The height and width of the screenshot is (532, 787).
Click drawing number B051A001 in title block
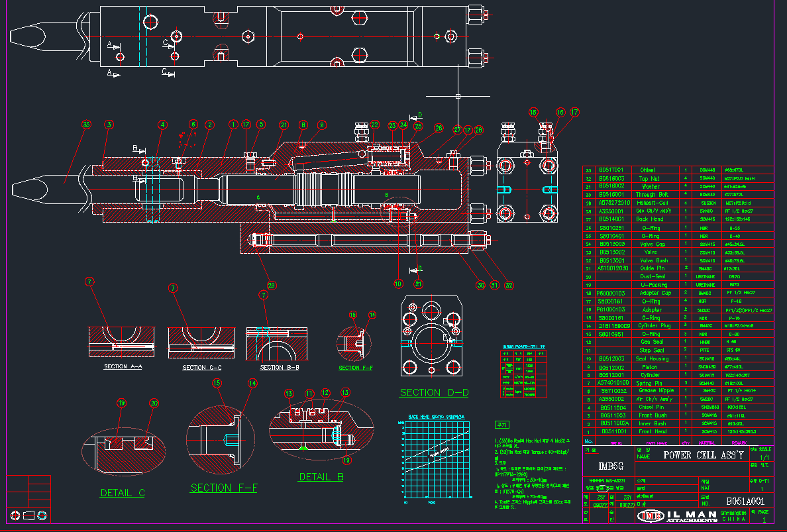click(745, 501)
